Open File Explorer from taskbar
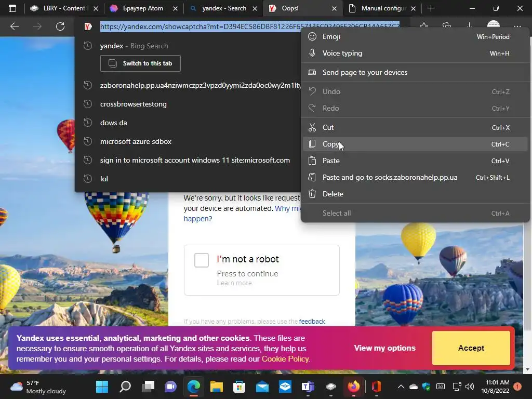The image size is (532, 399). tap(217, 387)
